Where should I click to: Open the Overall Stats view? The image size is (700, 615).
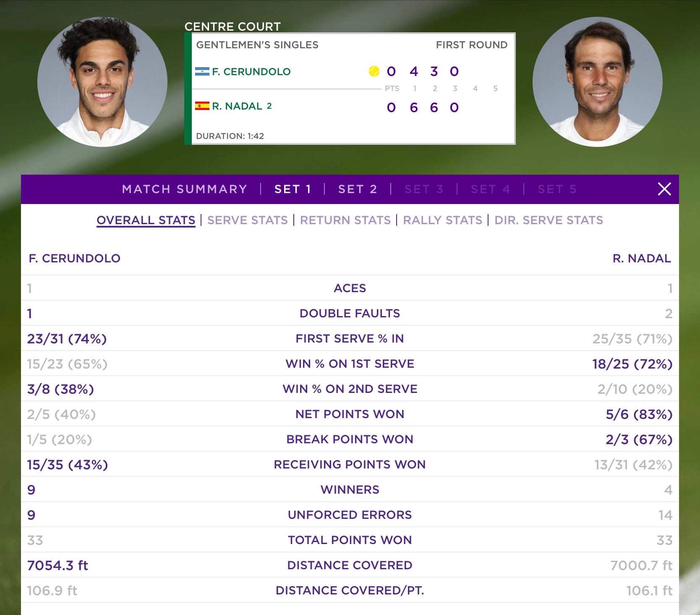146,220
